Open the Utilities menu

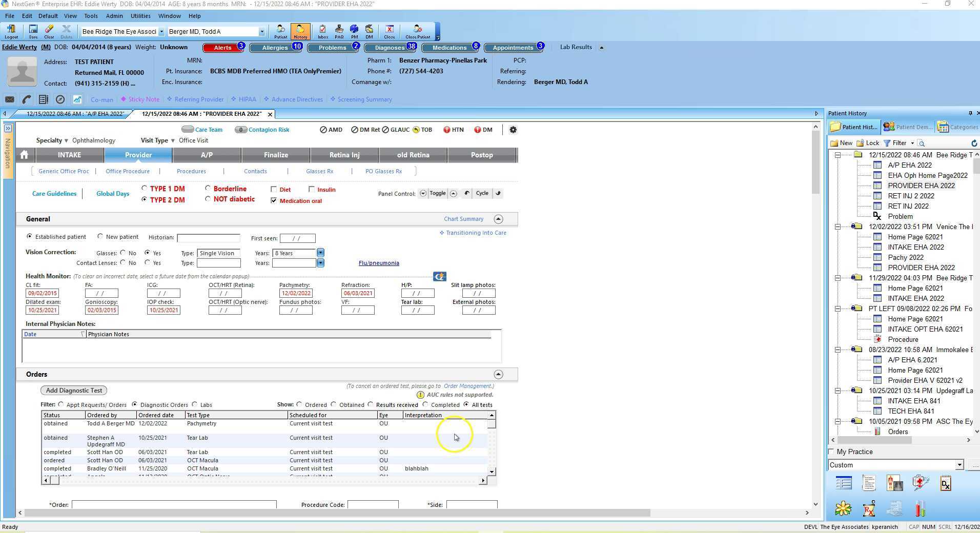[140, 16]
